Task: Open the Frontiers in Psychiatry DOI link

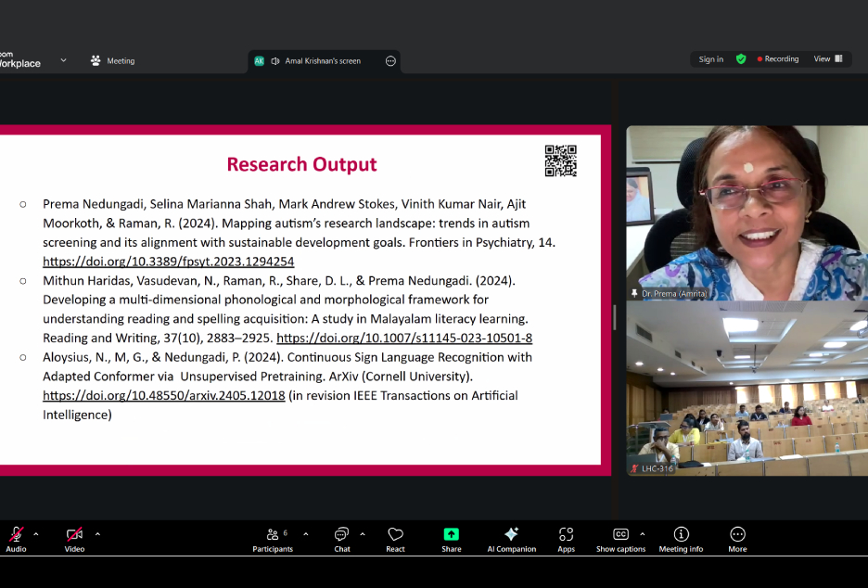Action: pyautogui.click(x=168, y=262)
